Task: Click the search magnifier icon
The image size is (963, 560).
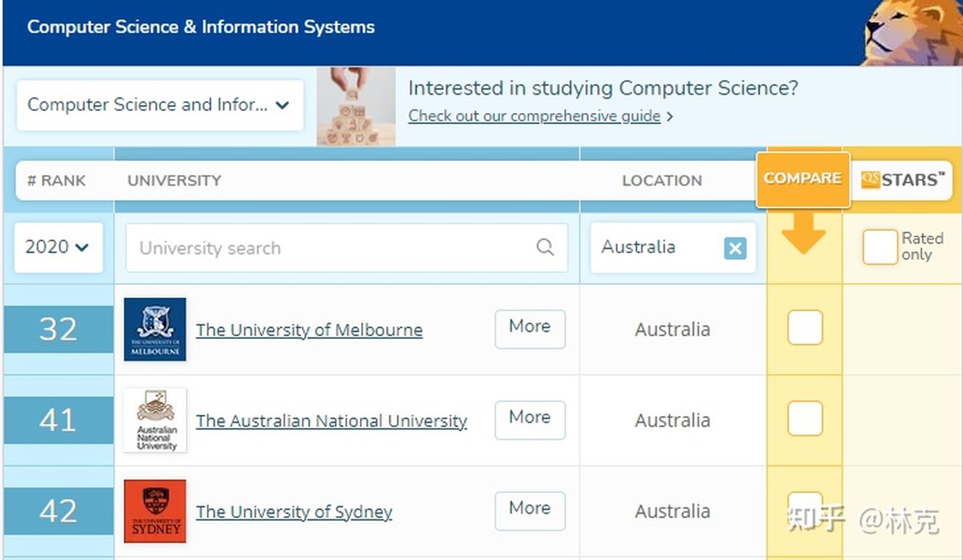Action: [545, 247]
